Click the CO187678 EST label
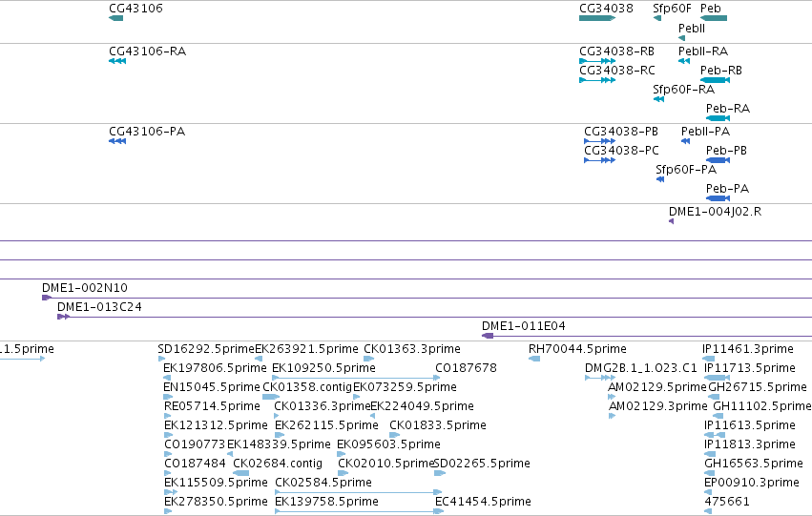This screenshot has width=812, height=516. click(x=466, y=368)
